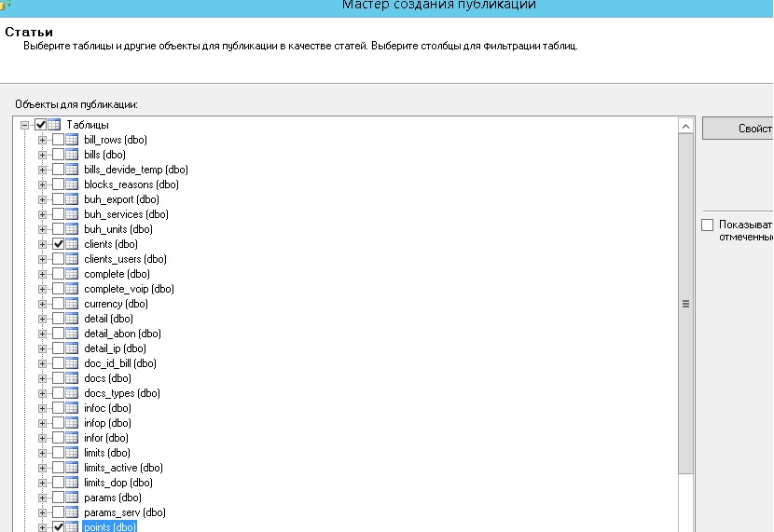Screen dimensions: 774x532
Task: Click the scrollbar up arrow in object list
Action: point(685,126)
